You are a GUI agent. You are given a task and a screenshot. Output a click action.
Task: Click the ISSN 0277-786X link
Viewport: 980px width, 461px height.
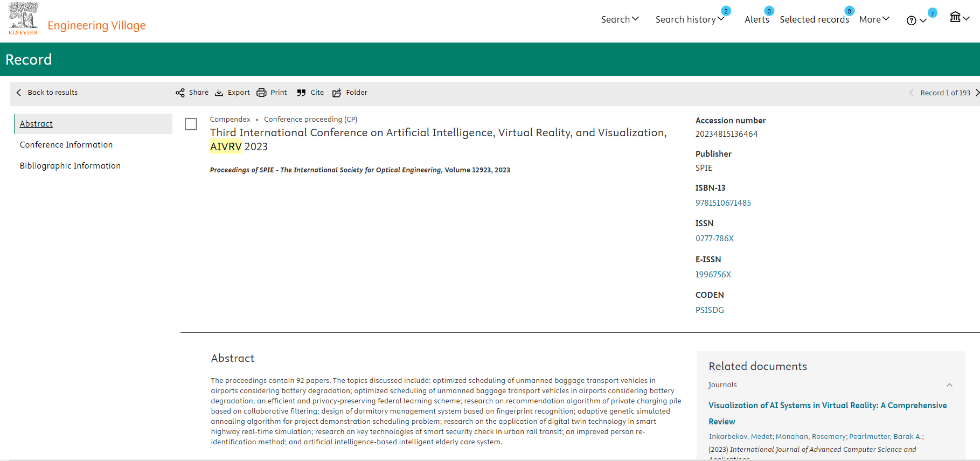714,239
